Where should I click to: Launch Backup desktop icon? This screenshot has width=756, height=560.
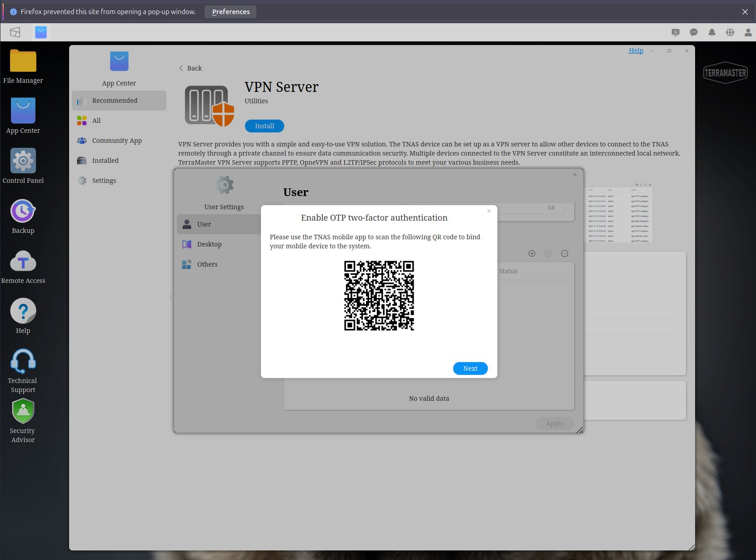point(23,217)
